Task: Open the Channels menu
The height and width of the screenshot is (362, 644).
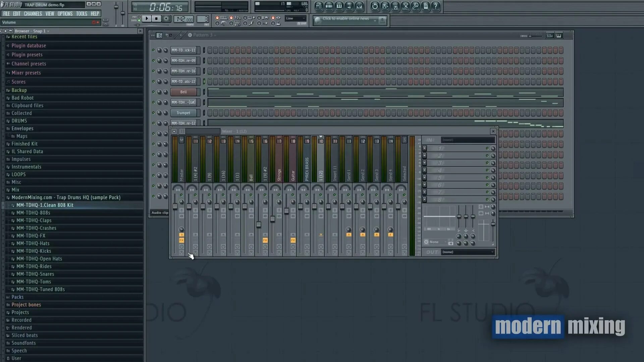Action: pyautogui.click(x=33, y=13)
